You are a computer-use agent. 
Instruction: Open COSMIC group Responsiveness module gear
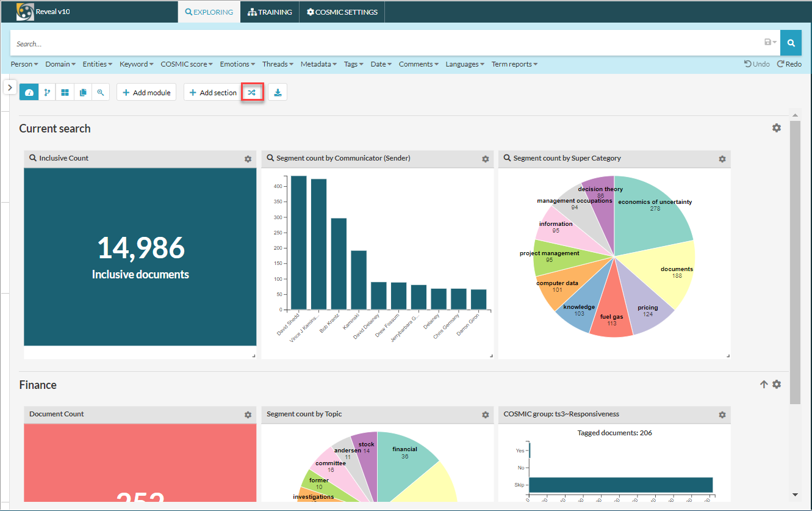[x=722, y=415]
